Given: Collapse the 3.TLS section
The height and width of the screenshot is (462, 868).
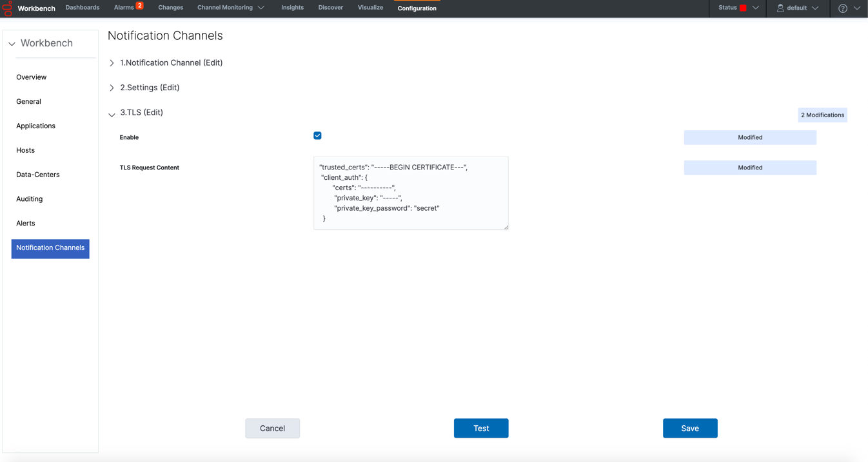Looking at the screenshot, I should click(x=112, y=114).
